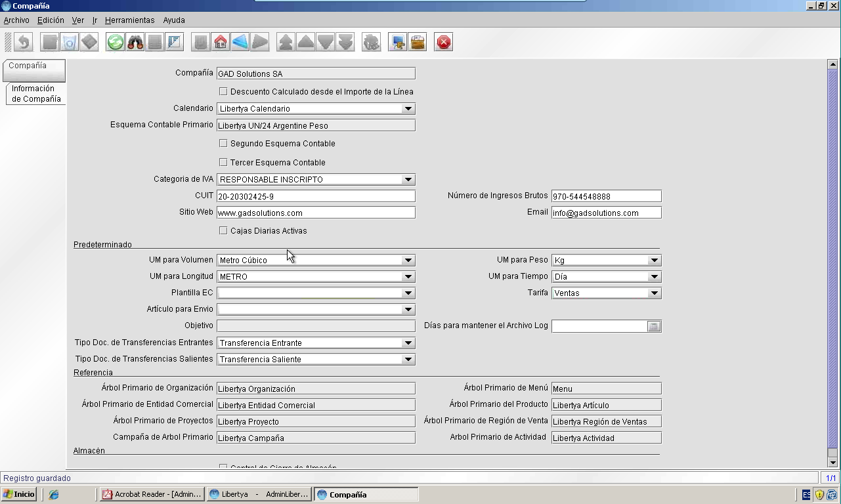Go to the next record arrow icon
Screen dimensions: 841x504
326,43
